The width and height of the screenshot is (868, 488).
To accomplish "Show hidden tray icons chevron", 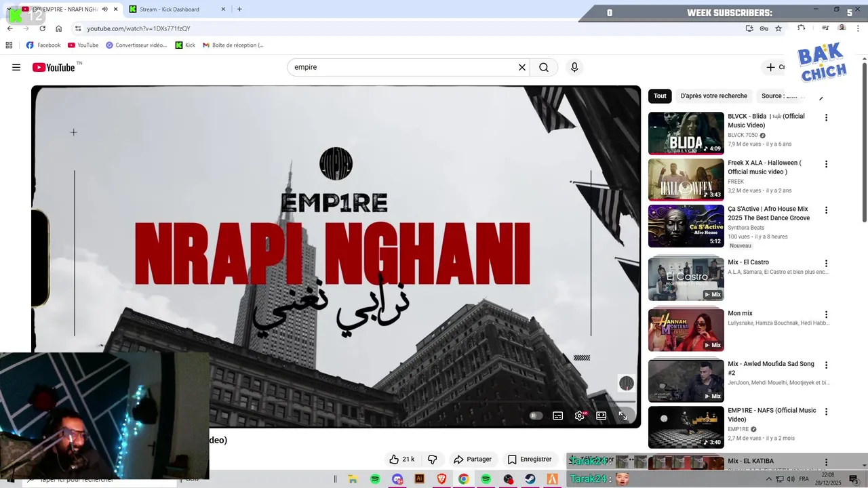I will coord(769,479).
